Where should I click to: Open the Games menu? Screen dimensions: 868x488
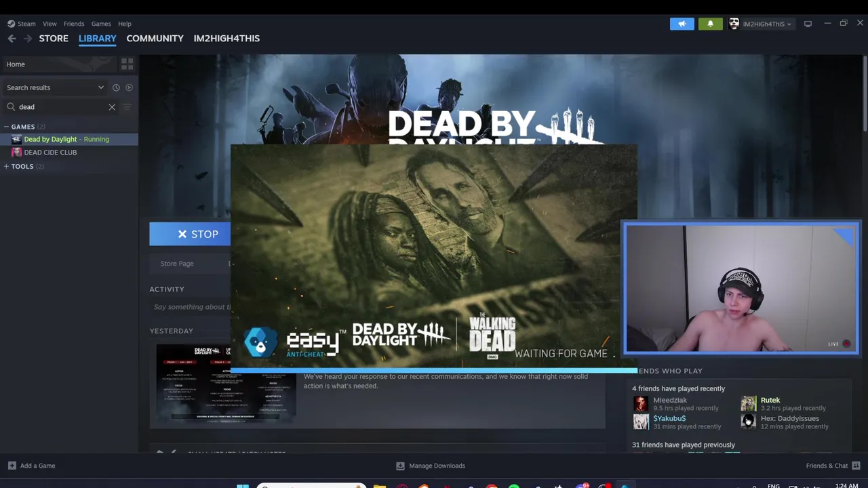tap(101, 24)
